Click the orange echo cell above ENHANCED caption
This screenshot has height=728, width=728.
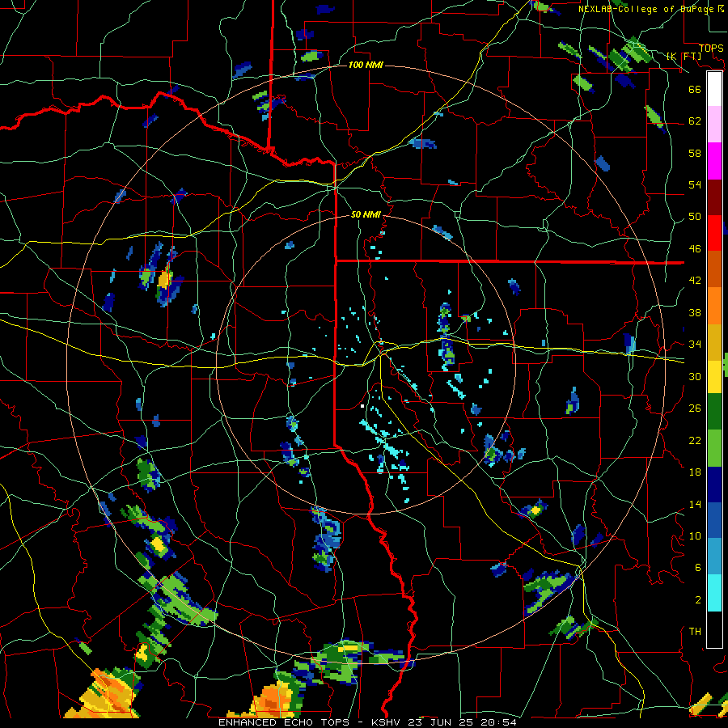(274, 699)
